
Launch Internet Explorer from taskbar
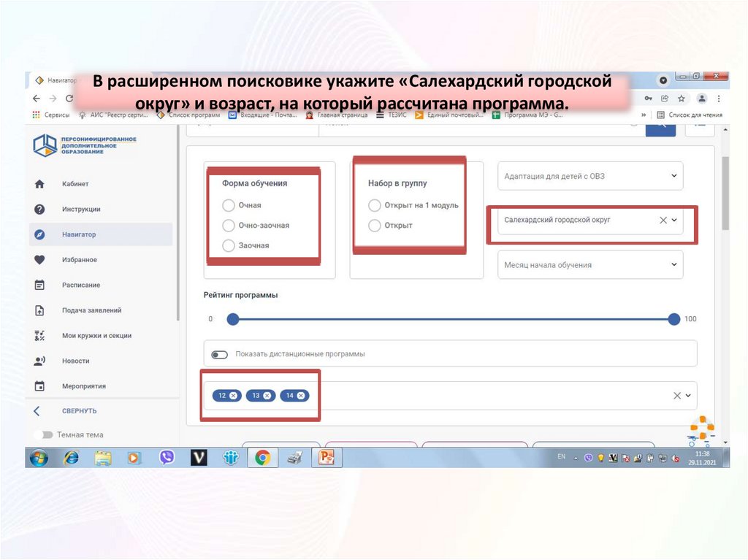point(71,458)
